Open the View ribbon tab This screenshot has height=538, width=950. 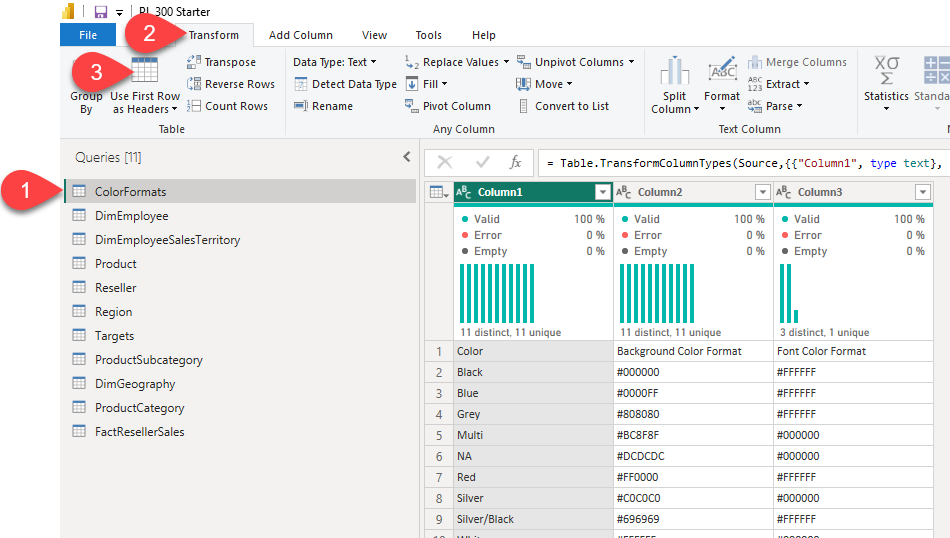[x=374, y=35]
